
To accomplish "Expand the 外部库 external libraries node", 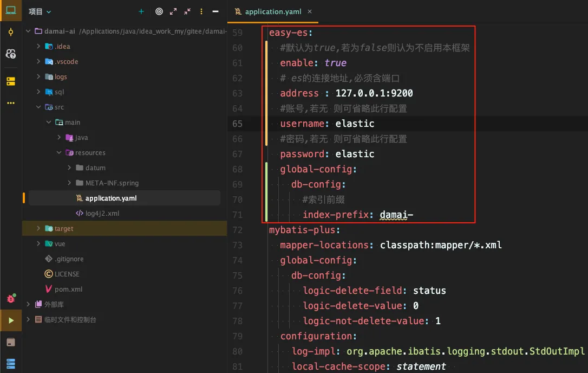I will pos(28,305).
